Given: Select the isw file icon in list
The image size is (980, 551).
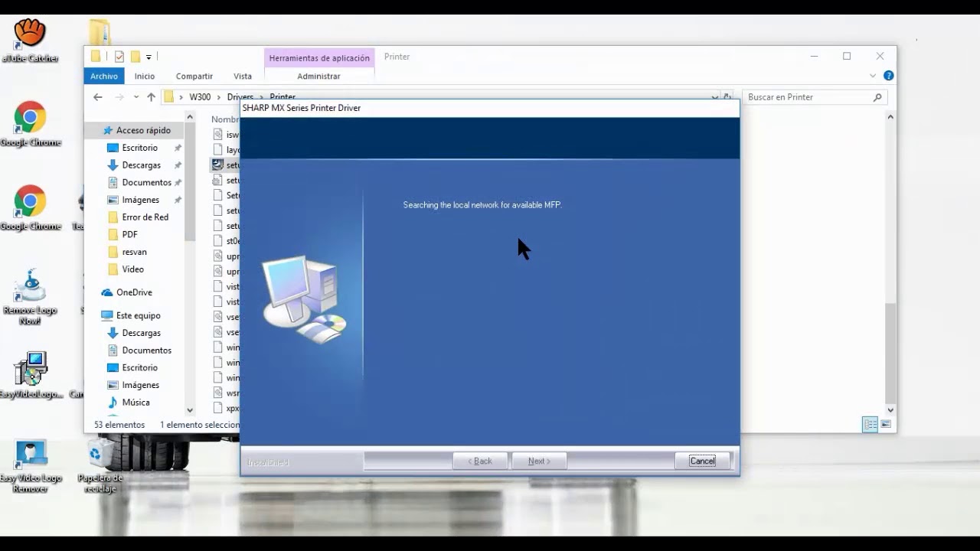Looking at the screenshot, I should point(217,135).
